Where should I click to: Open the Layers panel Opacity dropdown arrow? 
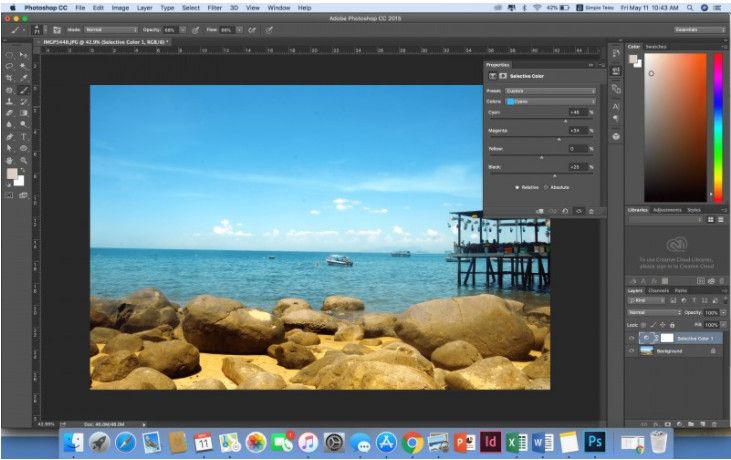tap(723, 312)
